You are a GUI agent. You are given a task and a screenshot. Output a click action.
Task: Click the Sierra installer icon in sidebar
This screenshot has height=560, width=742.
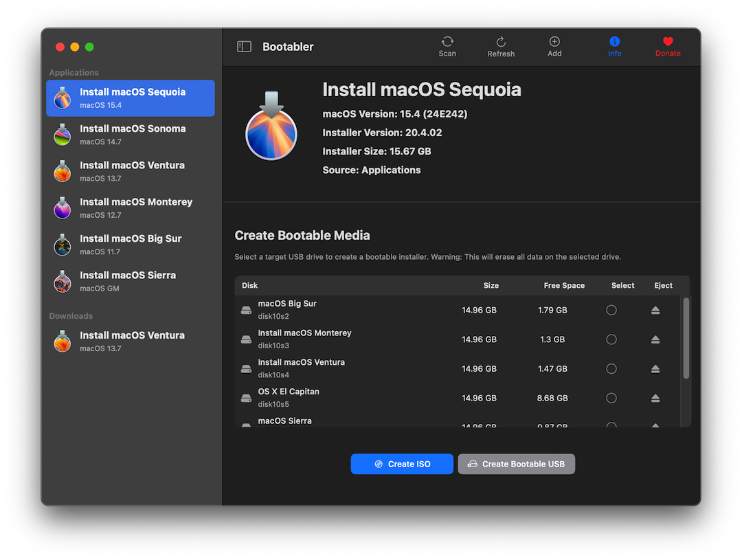coord(63,281)
